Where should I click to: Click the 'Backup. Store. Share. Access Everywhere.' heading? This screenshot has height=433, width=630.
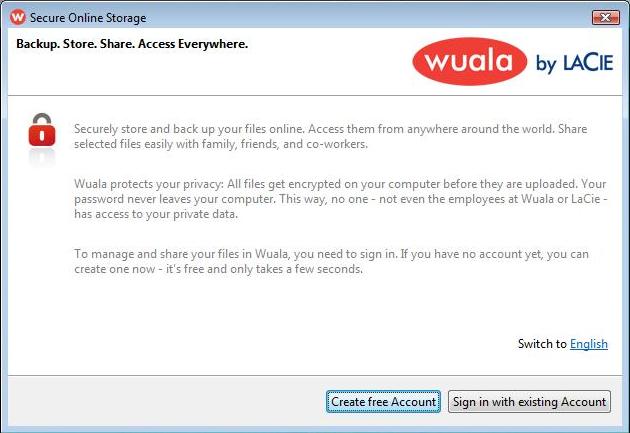tap(132, 44)
